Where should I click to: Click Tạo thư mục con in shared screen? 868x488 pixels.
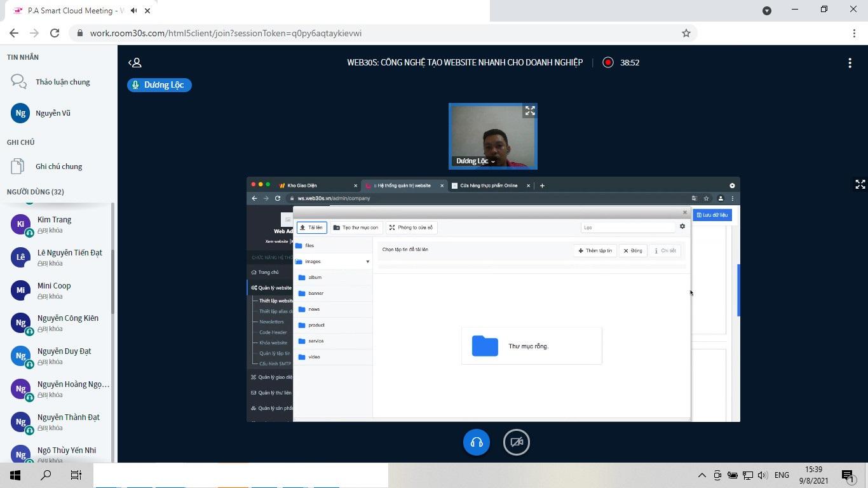[x=356, y=227]
